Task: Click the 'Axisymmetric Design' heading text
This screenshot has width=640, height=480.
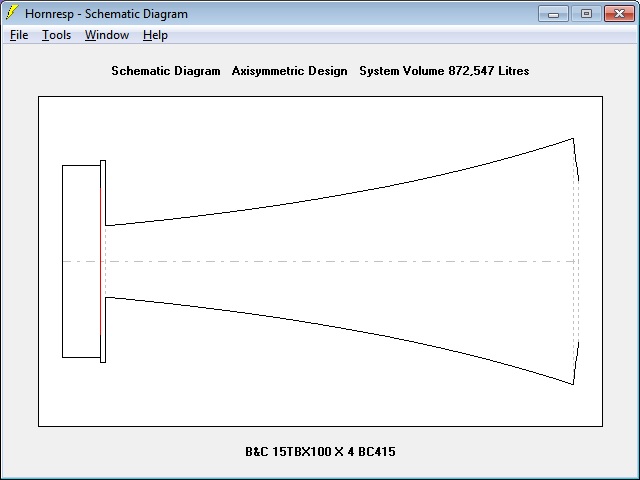Action: [x=289, y=71]
